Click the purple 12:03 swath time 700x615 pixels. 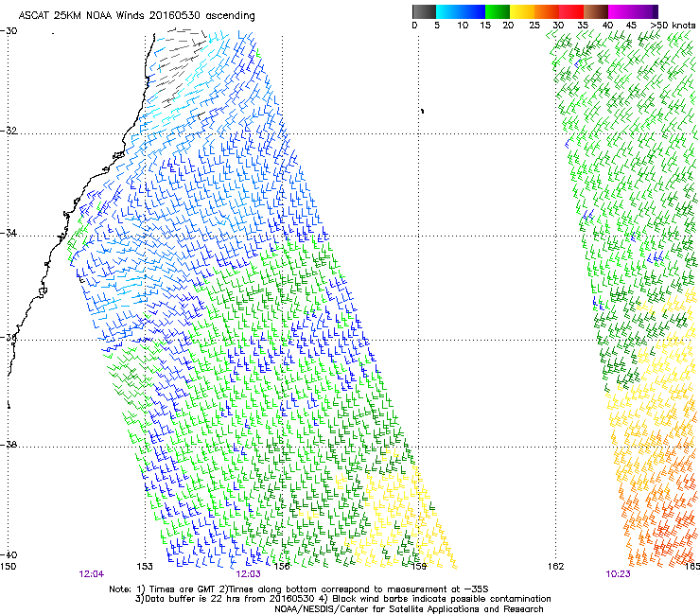click(248, 574)
